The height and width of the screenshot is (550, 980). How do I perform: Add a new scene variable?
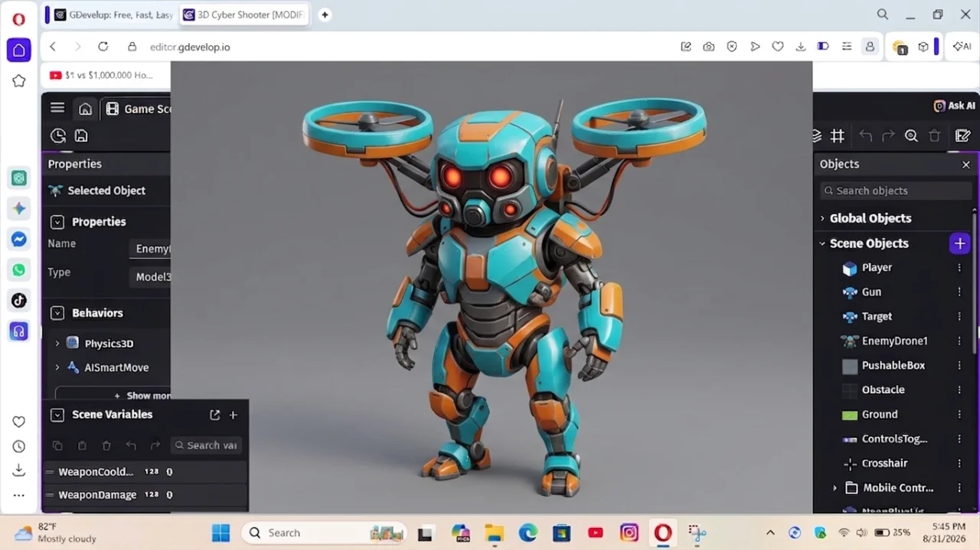pyautogui.click(x=234, y=415)
